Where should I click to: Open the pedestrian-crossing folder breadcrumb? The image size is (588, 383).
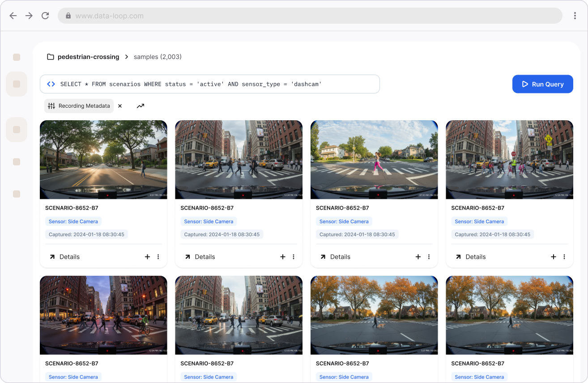(x=83, y=57)
